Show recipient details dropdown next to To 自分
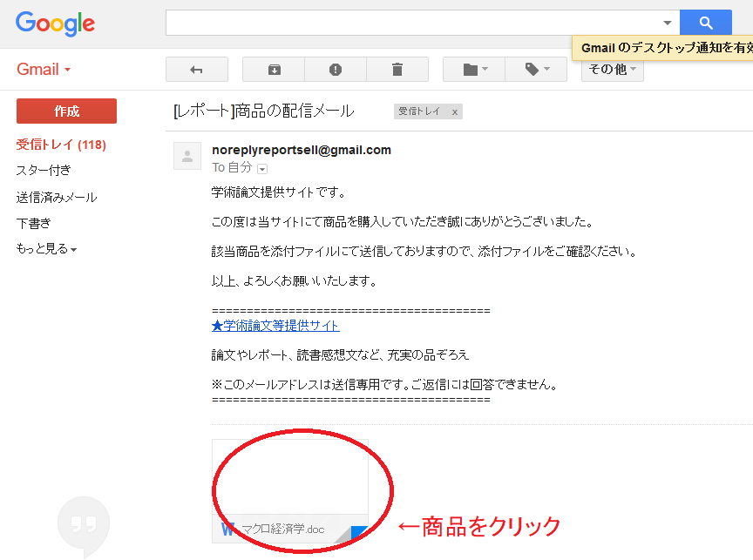 (x=262, y=168)
